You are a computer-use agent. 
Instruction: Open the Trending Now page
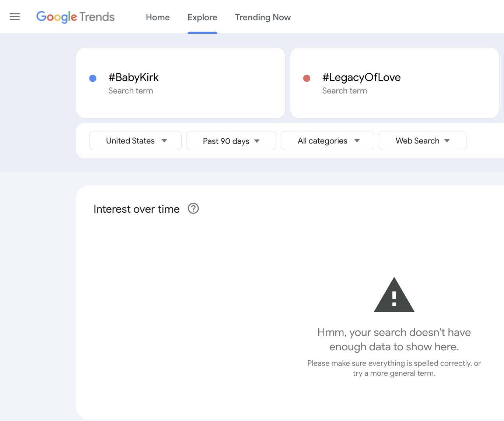[x=263, y=17]
